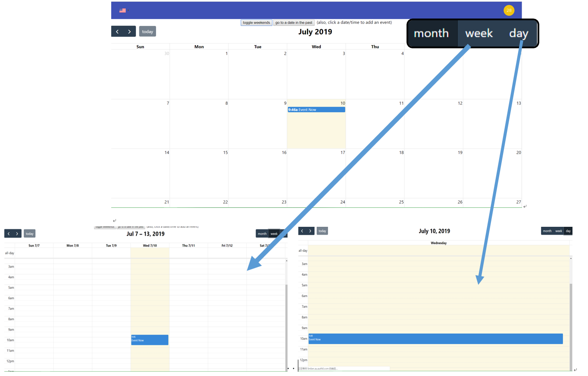Open Event Now block in the week view
Screen dimensions: 588x376
[150, 340]
